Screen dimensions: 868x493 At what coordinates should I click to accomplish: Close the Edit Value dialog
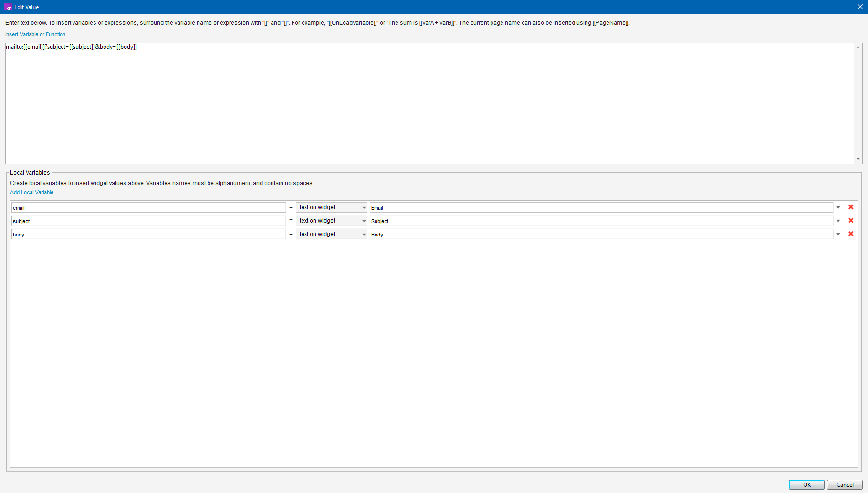860,7
